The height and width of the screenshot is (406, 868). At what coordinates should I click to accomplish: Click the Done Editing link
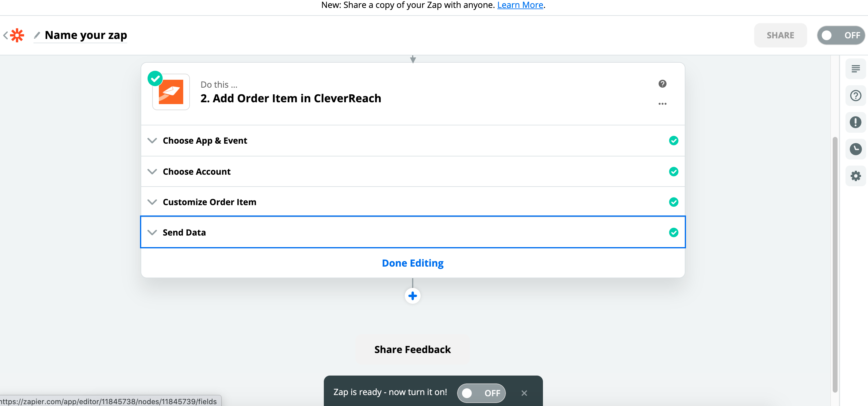(x=412, y=263)
